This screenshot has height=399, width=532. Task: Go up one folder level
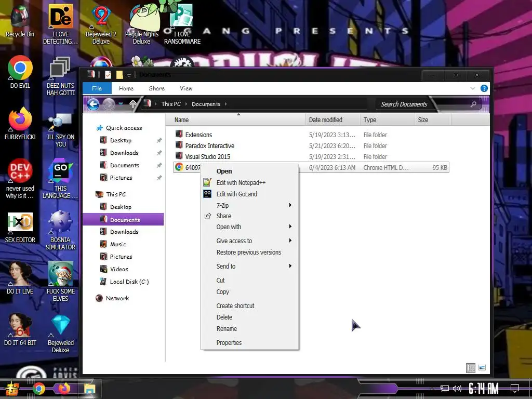(x=132, y=104)
